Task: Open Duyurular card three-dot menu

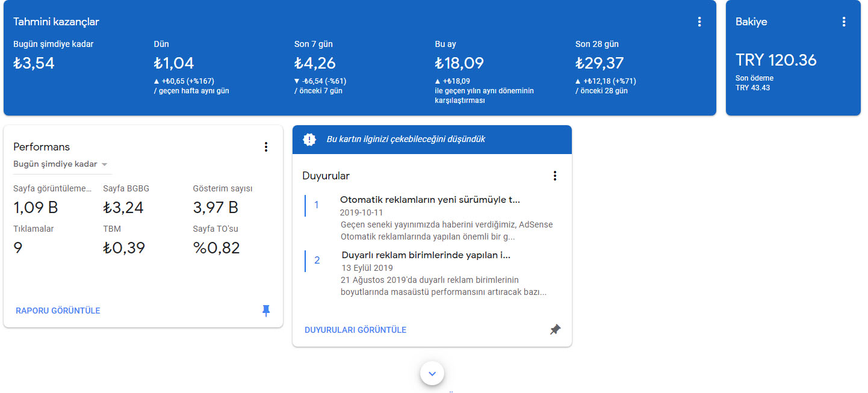Action: (x=554, y=176)
